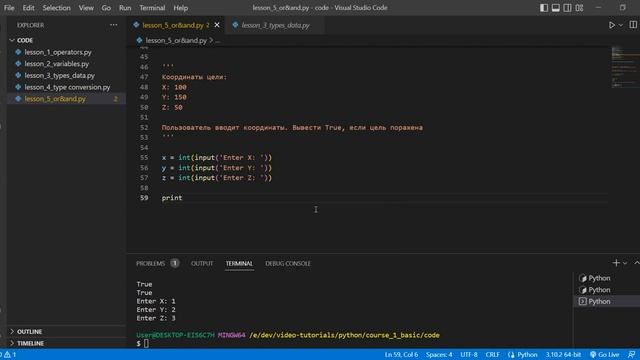Click Python file icon beside lesson_2_variables.py
This screenshot has width=640, height=360.
click(18, 64)
